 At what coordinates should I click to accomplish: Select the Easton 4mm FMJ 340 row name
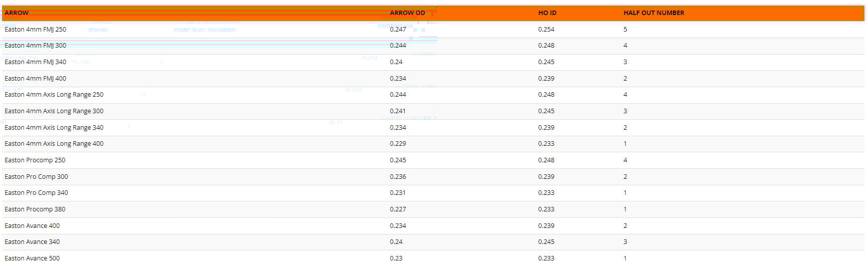pyautogui.click(x=35, y=62)
